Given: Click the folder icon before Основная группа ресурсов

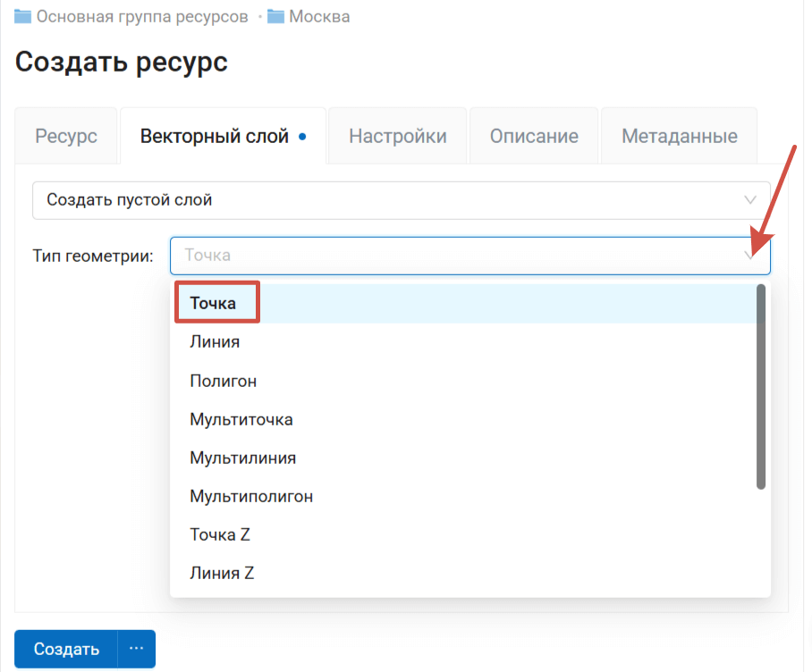Looking at the screenshot, I should coord(23,16).
